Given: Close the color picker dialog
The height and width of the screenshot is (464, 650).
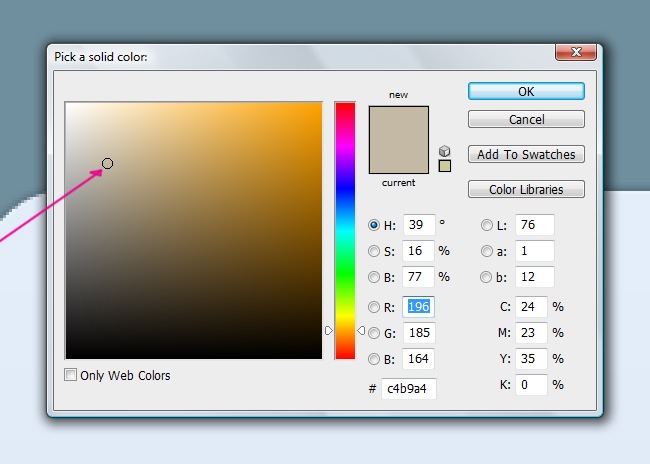Looking at the screenshot, I should [x=577, y=53].
